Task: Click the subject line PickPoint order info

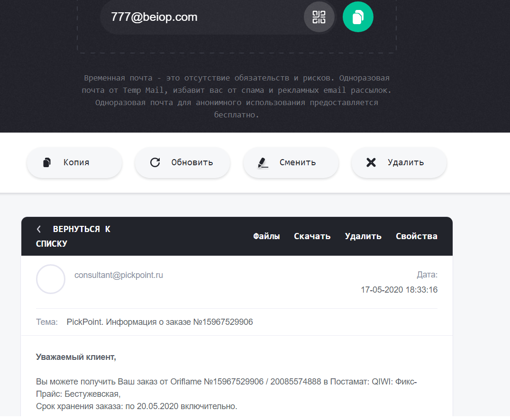Action: tap(160, 322)
